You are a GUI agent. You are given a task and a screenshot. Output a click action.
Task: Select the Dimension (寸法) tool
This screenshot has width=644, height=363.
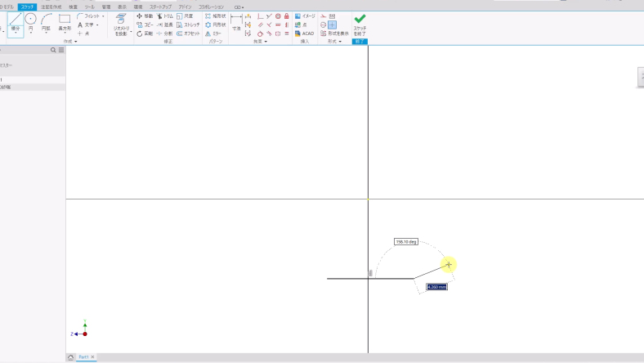pyautogui.click(x=236, y=23)
